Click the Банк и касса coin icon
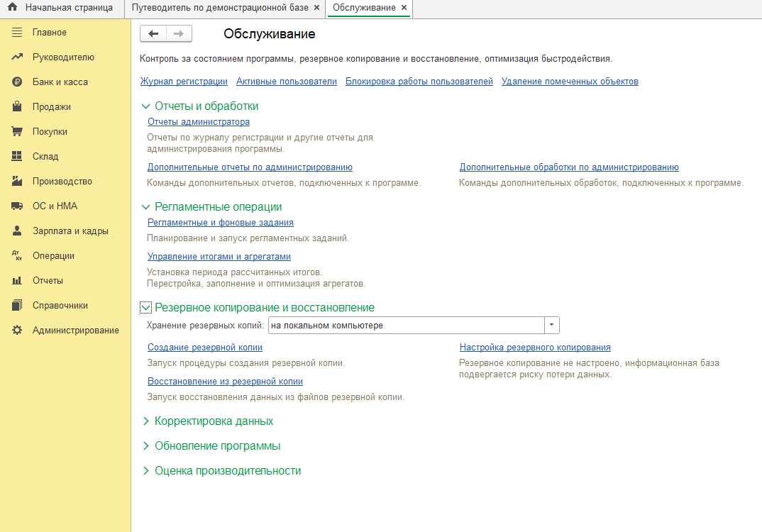The height and width of the screenshot is (532, 762). pyautogui.click(x=18, y=82)
